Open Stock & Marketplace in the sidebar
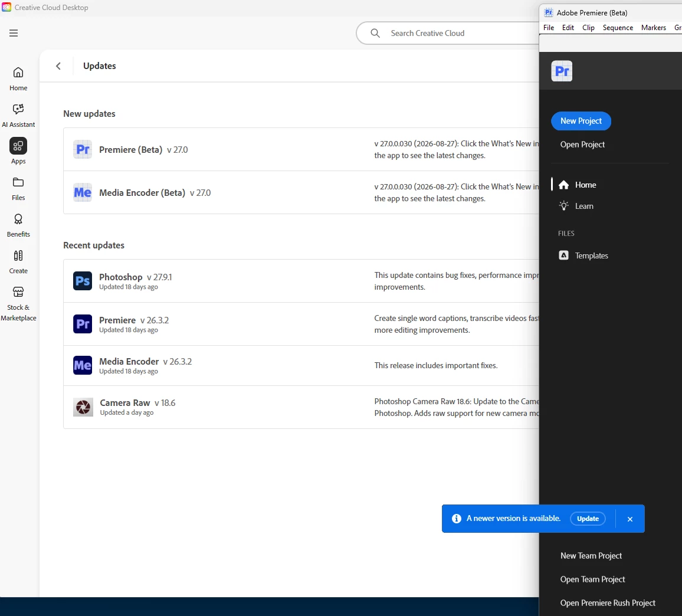 pyautogui.click(x=18, y=303)
